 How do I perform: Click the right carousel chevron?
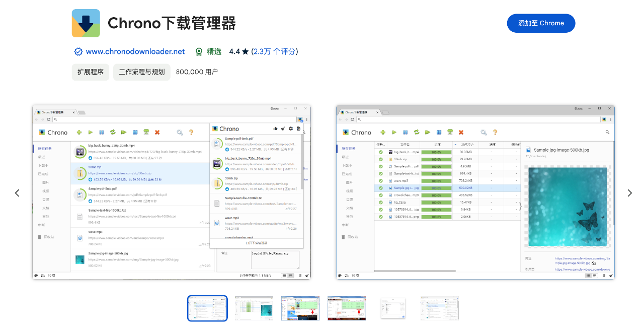(630, 193)
